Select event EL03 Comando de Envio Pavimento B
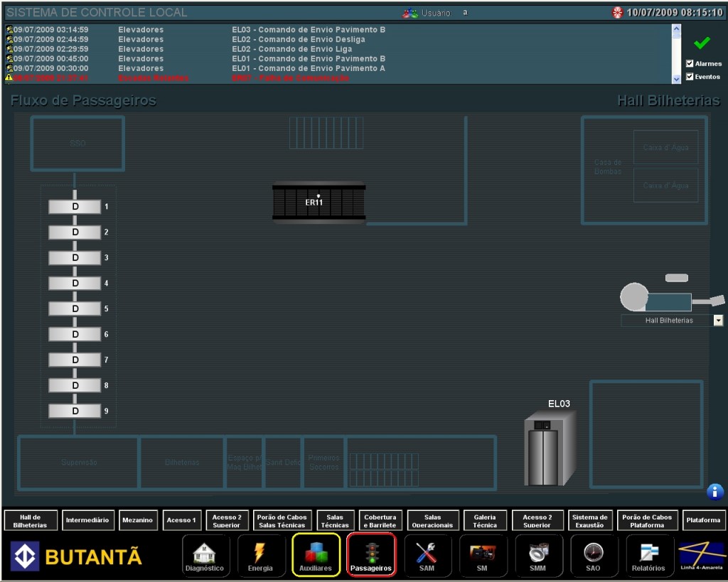The image size is (728, 582). tap(338, 30)
